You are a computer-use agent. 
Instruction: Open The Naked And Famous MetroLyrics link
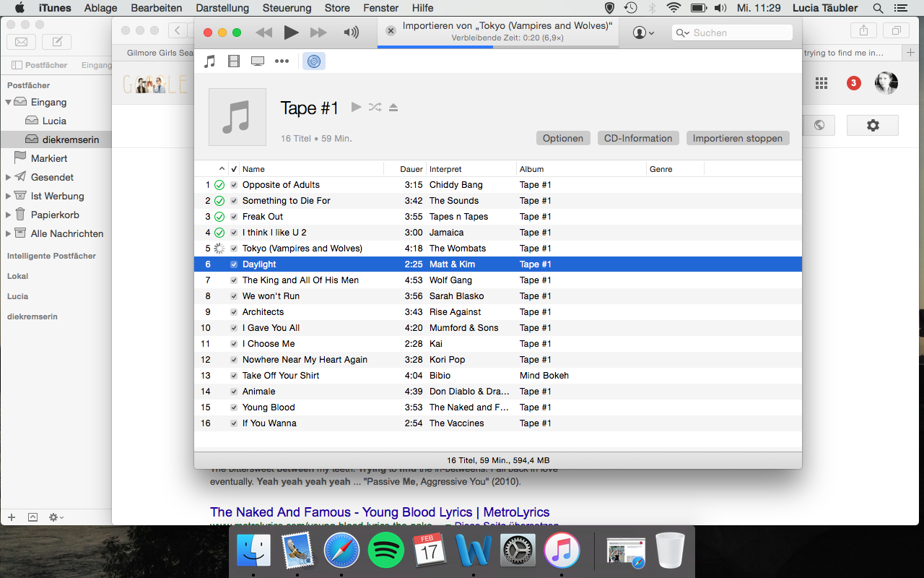point(380,512)
